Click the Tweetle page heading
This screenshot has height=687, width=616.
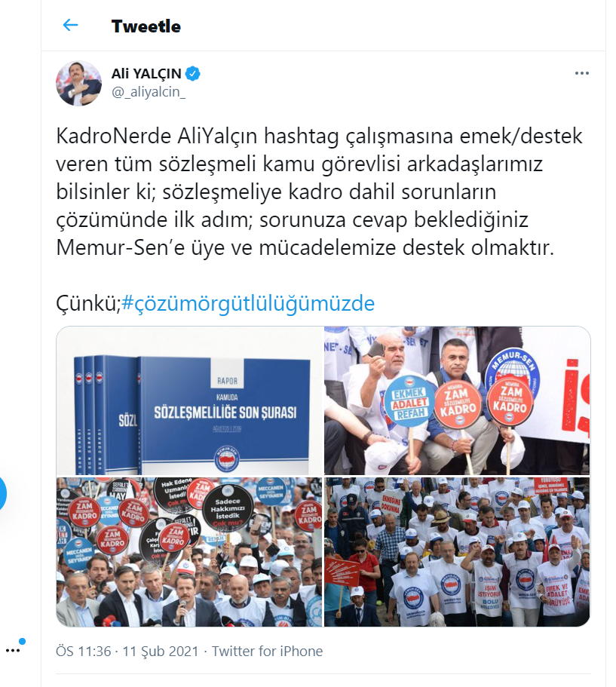pyautogui.click(x=146, y=26)
